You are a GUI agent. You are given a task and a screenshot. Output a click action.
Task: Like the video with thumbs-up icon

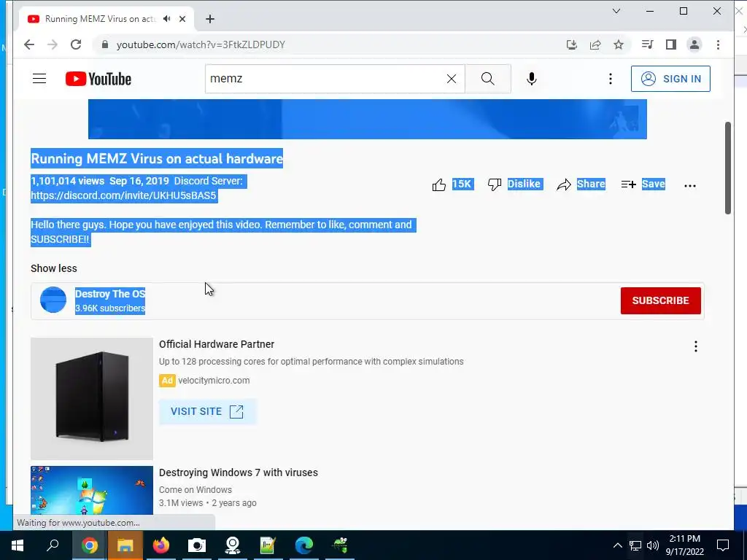(x=438, y=184)
